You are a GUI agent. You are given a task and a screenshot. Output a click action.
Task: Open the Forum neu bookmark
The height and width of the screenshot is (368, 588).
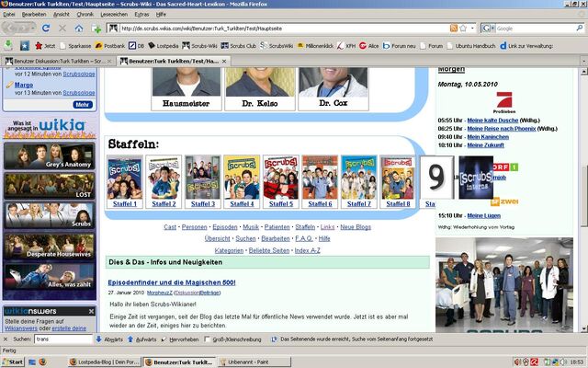pyautogui.click(x=399, y=46)
